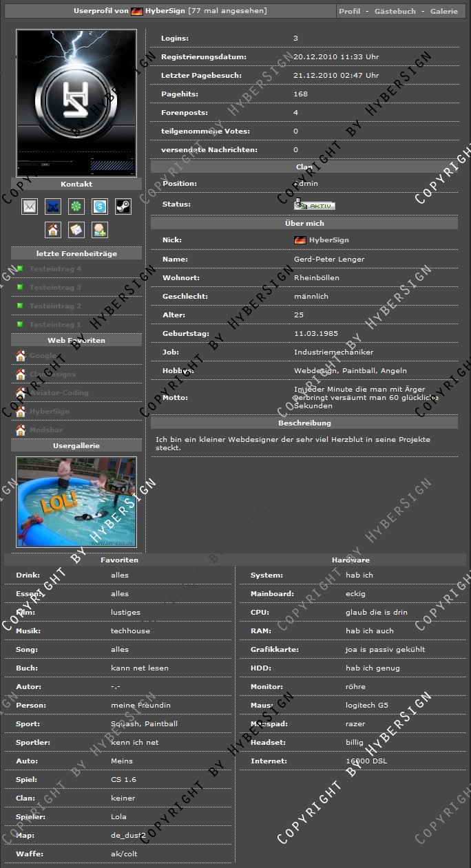Image resolution: width=471 pixels, height=868 pixels.
Task: Click house icon beside HyberSign web favorite
Action: click(x=21, y=412)
